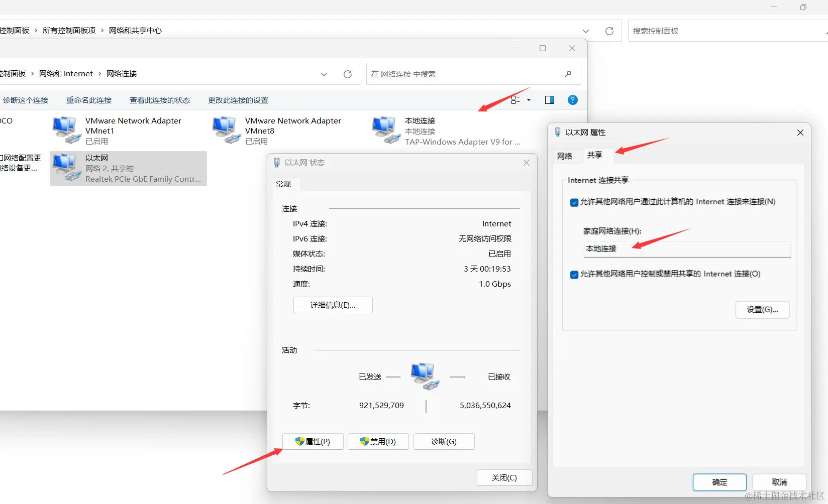Click the 在 网络连接 中搜索 search field
The width and height of the screenshot is (828, 504).
pos(474,74)
